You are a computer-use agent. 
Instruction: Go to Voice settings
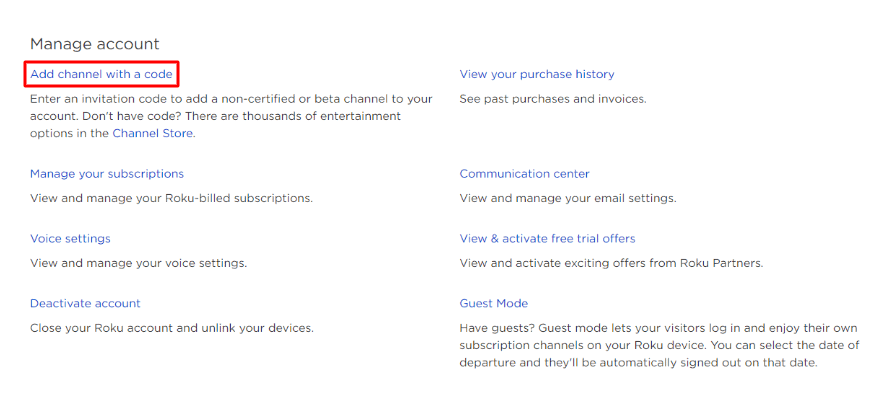pyautogui.click(x=70, y=239)
